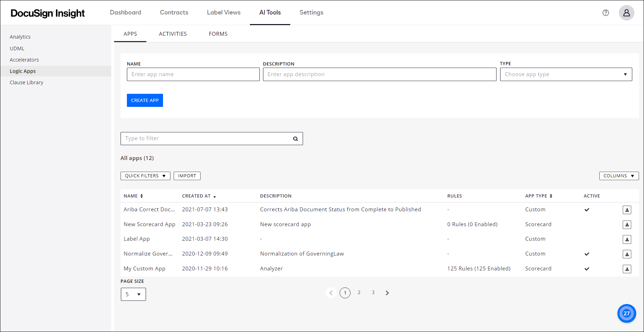The height and width of the screenshot is (332, 644).
Task: Click the search magnifier in the filter box
Action: point(295,138)
